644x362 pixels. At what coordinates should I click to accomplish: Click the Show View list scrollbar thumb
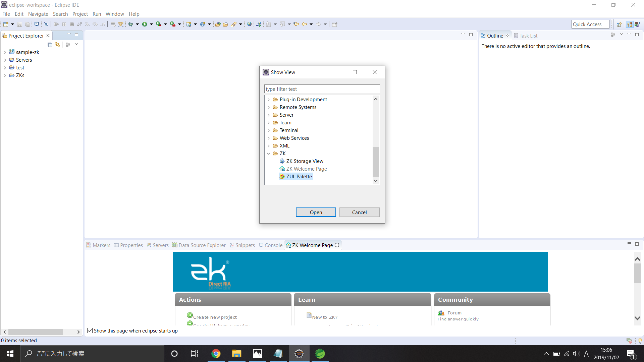(x=376, y=162)
